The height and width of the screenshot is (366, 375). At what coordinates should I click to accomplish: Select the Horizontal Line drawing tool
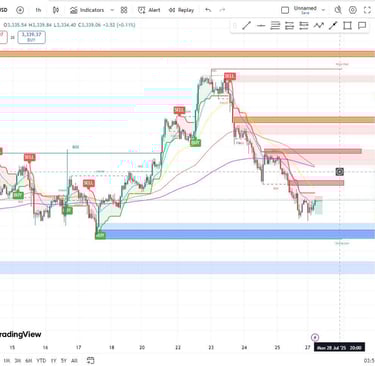click(261, 26)
